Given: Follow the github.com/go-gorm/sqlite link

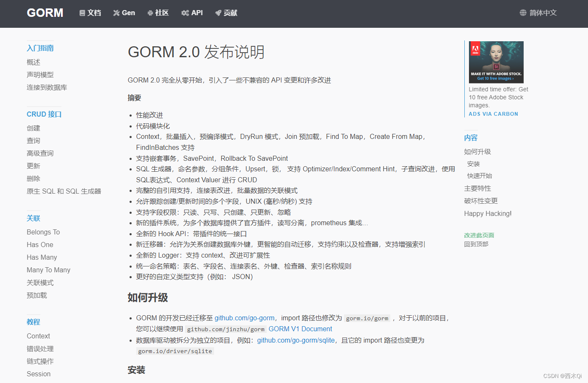Looking at the screenshot, I should tap(296, 340).
